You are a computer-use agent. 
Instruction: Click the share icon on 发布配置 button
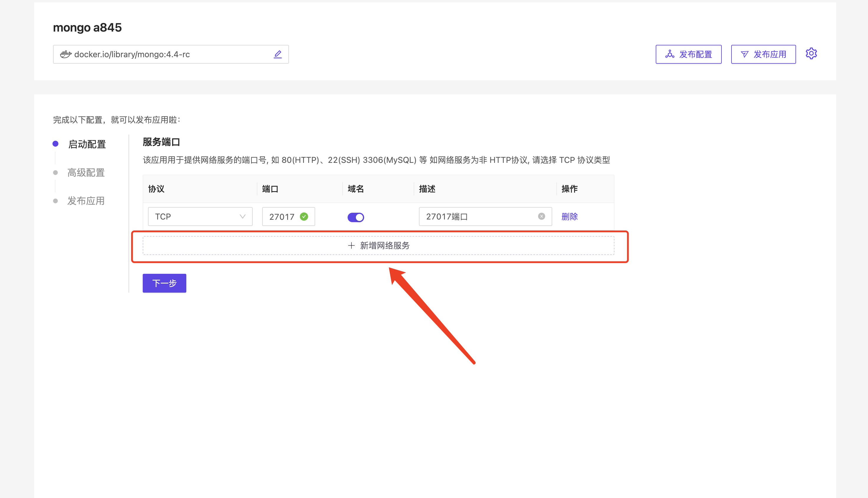click(x=670, y=54)
